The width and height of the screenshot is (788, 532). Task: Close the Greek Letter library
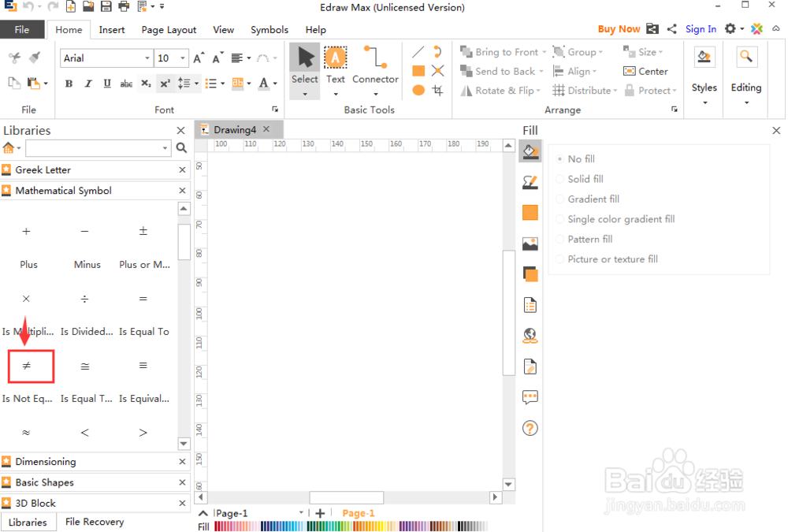coord(183,170)
